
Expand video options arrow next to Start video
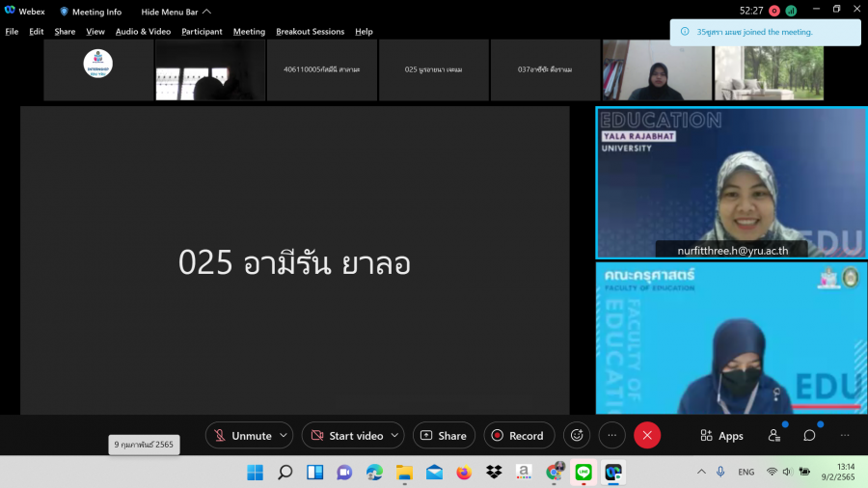(394, 436)
